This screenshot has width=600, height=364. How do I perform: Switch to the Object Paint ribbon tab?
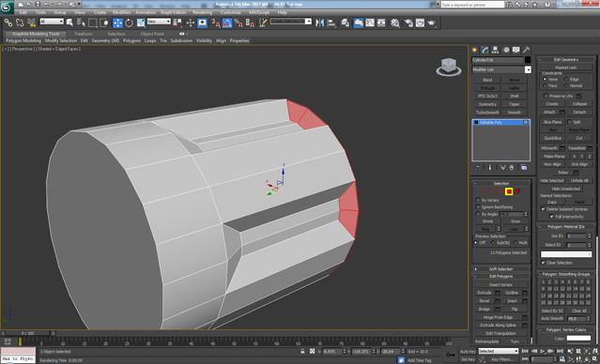152,34
